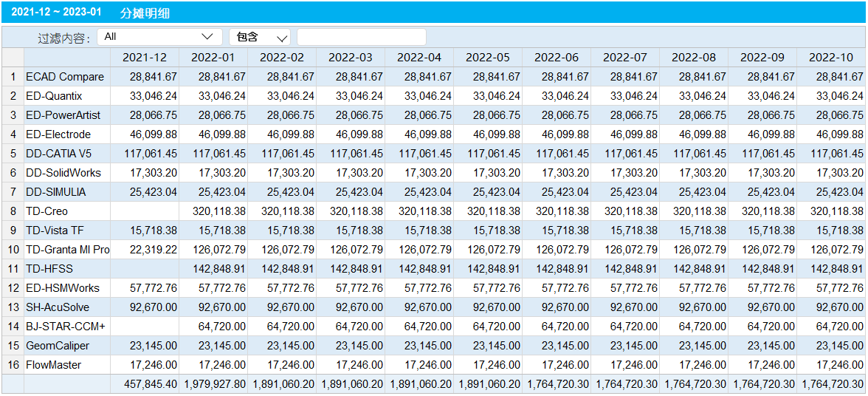Image resolution: width=868 pixels, height=396 pixels.
Task: Click the FlowMaster row name
Action: (x=54, y=365)
